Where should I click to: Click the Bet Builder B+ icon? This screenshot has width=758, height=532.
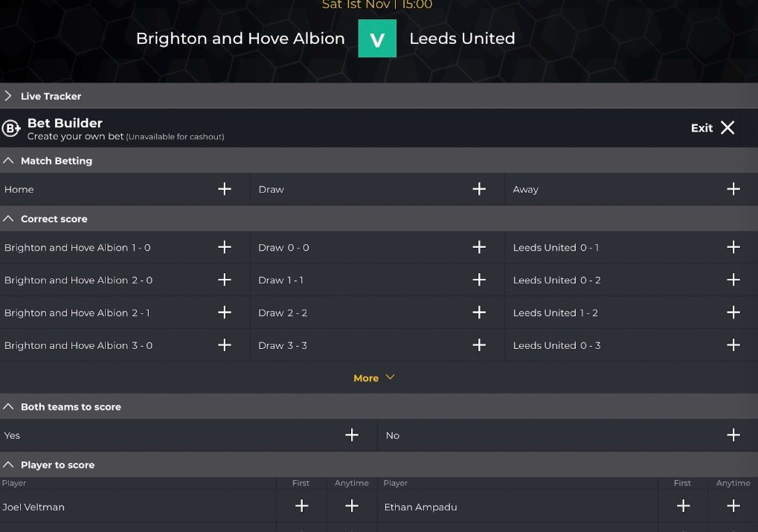11,129
